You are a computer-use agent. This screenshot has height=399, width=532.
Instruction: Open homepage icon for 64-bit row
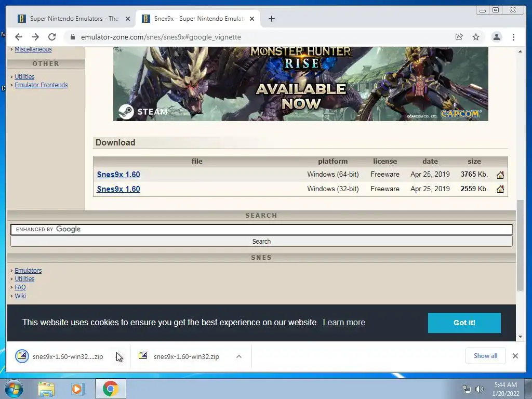(x=500, y=175)
